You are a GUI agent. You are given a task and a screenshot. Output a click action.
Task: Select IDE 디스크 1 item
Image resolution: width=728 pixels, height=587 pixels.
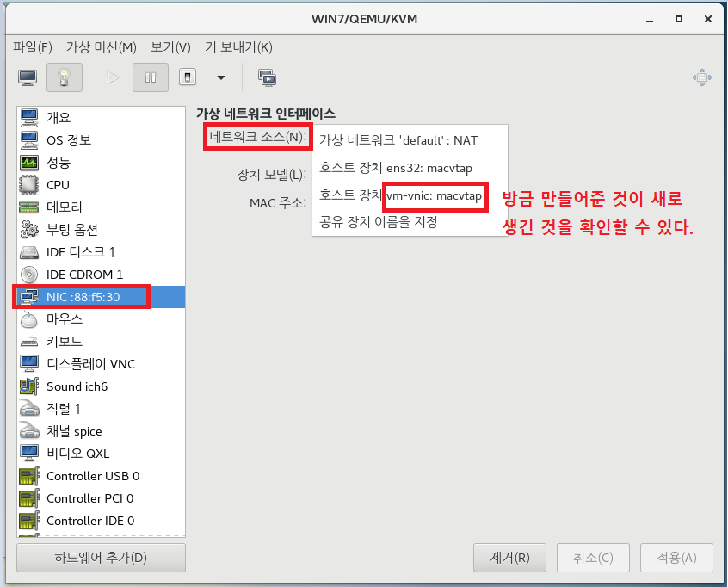tap(102, 252)
